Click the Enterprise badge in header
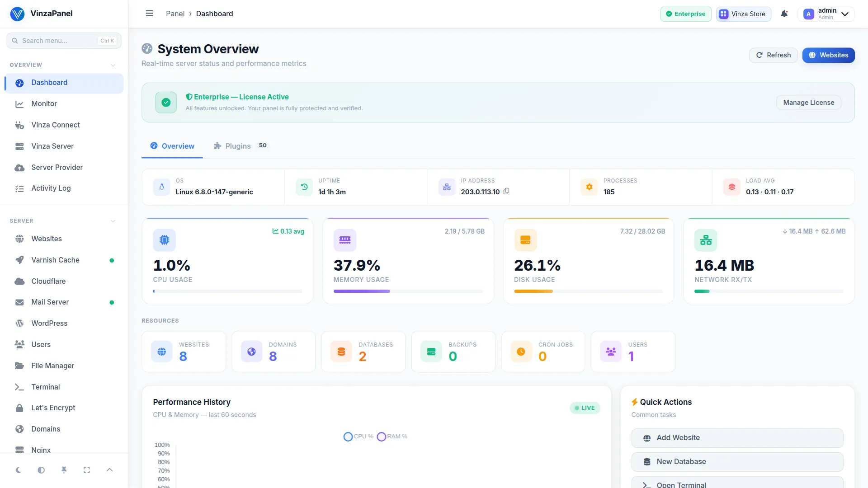The width and height of the screenshot is (868, 488). (x=686, y=14)
